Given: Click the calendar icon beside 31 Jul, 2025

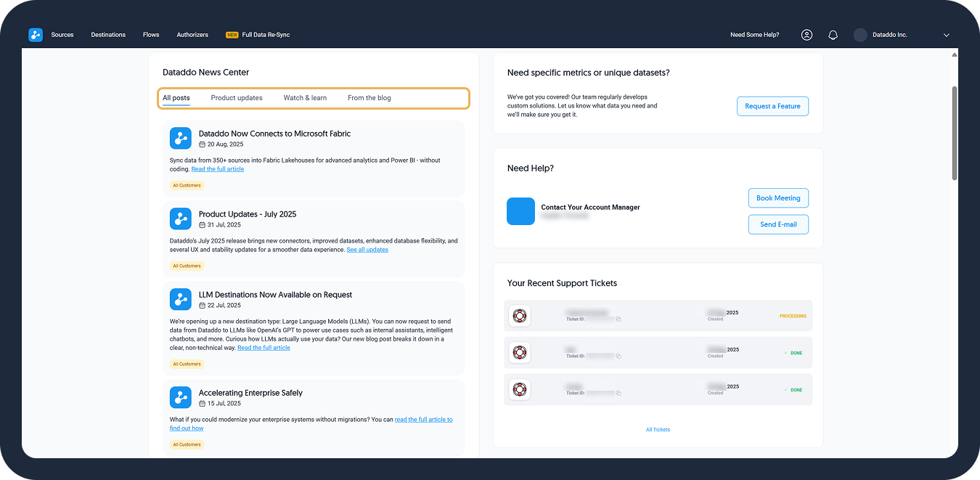Looking at the screenshot, I should pyautogui.click(x=203, y=225).
